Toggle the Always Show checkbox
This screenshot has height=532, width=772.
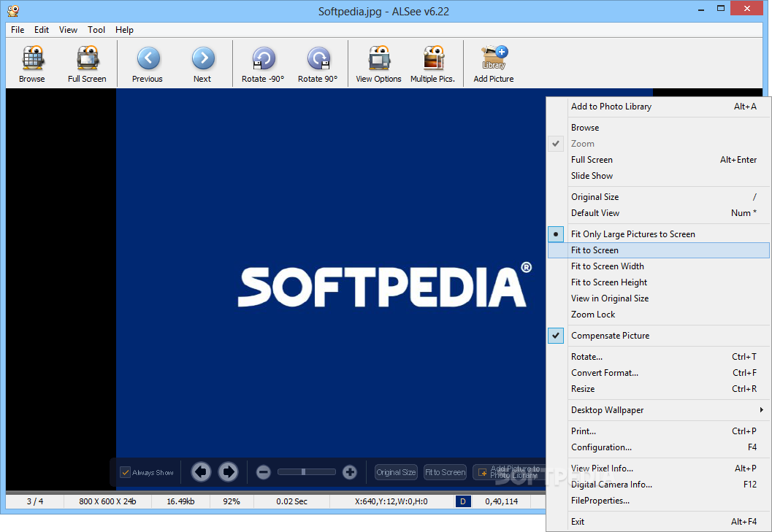tap(126, 472)
